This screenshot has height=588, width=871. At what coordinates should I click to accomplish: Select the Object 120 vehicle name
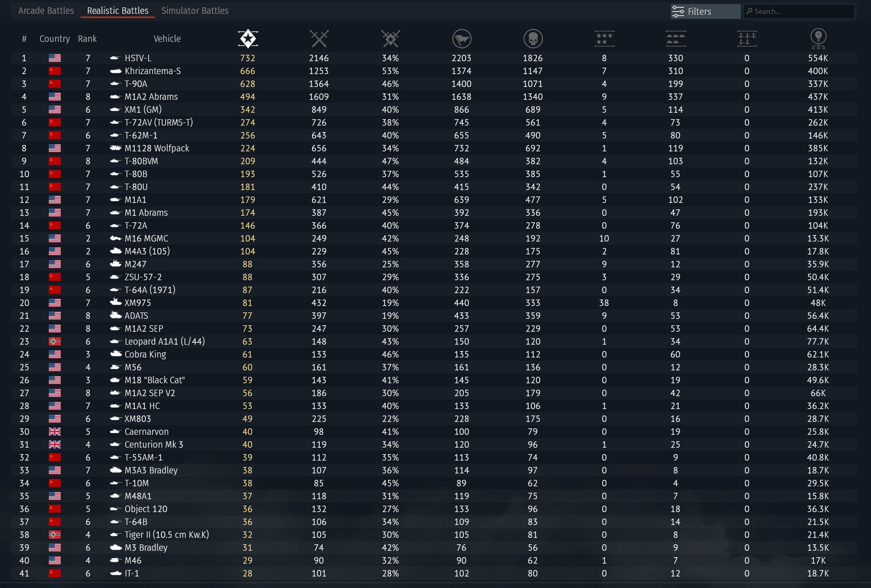click(146, 509)
